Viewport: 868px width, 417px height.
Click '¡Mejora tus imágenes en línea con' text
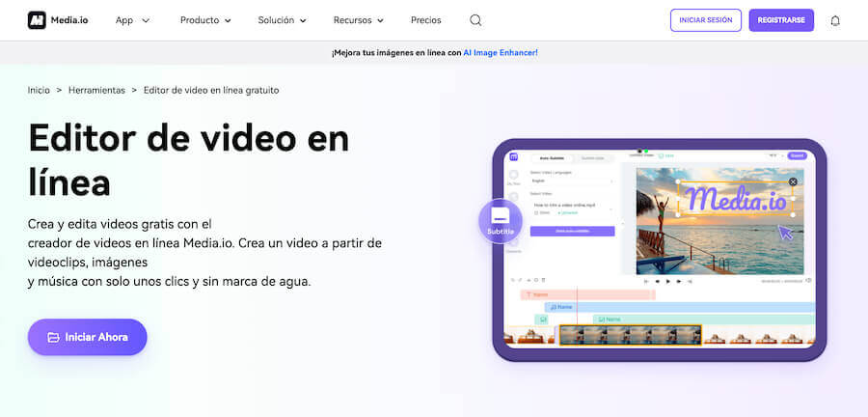[396, 53]
